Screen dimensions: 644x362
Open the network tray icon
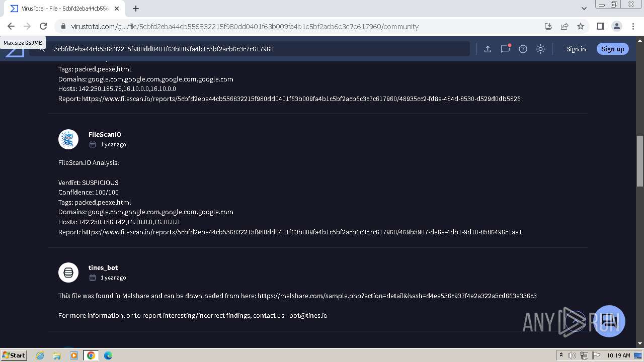pos(584,355)
